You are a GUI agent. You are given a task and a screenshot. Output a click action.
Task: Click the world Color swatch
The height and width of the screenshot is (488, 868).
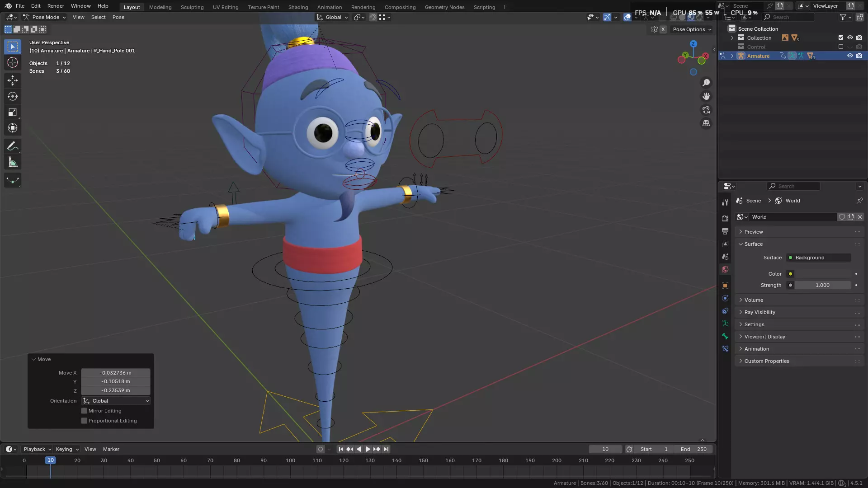point(822,274)
